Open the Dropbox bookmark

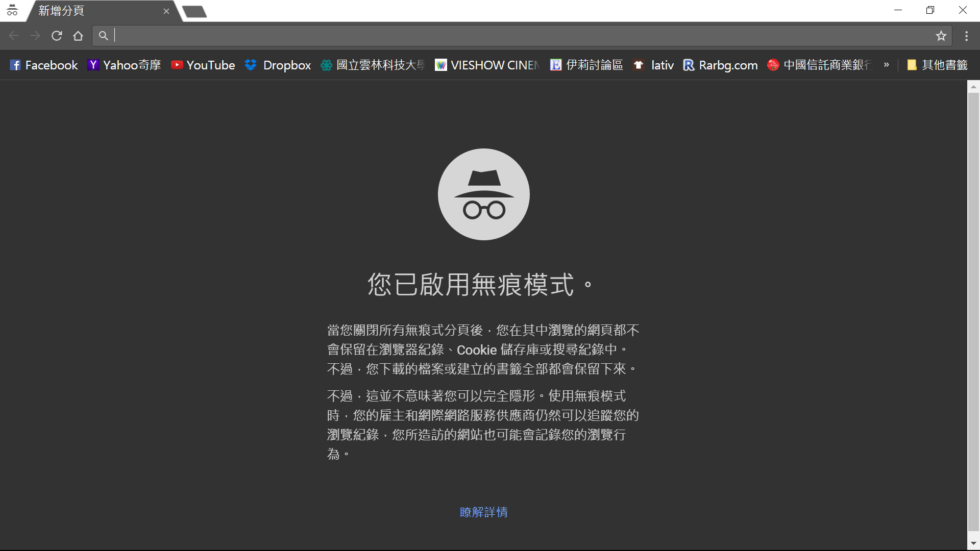coord(278,65)
